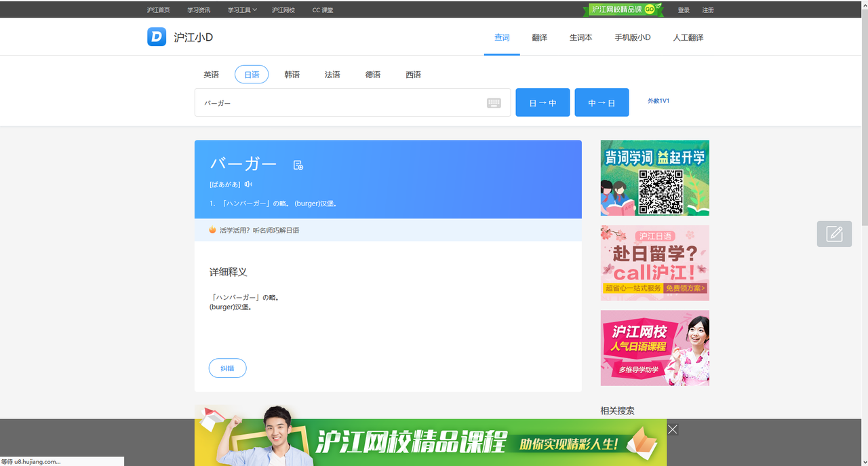
Task: Open 沪江首页 in top bar
Action: 159,10
